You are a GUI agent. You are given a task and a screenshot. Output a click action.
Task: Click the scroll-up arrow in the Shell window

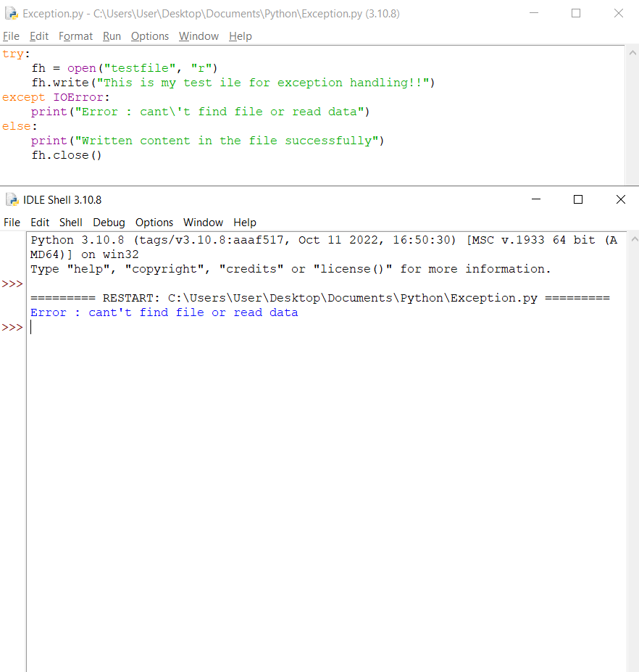633,239
